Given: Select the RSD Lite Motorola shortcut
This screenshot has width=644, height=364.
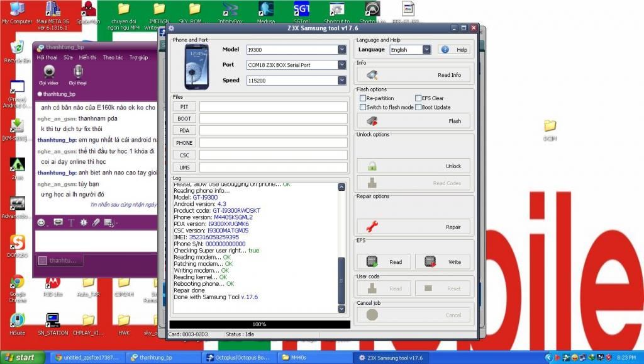Looking at the screenshot, I should (53, 287).
